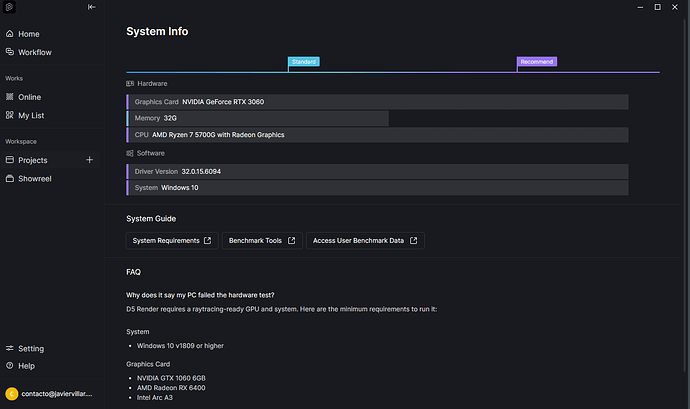Open the Workflow page
This screenshot has width=690, height=409.
click(x=34, y=52)
